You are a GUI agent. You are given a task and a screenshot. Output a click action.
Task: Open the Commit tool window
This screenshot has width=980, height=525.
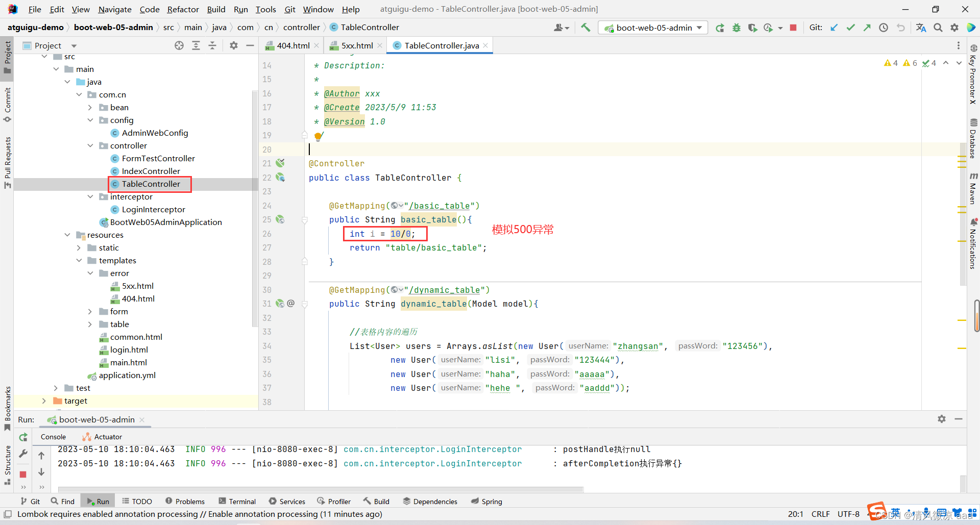coord(7,105)
